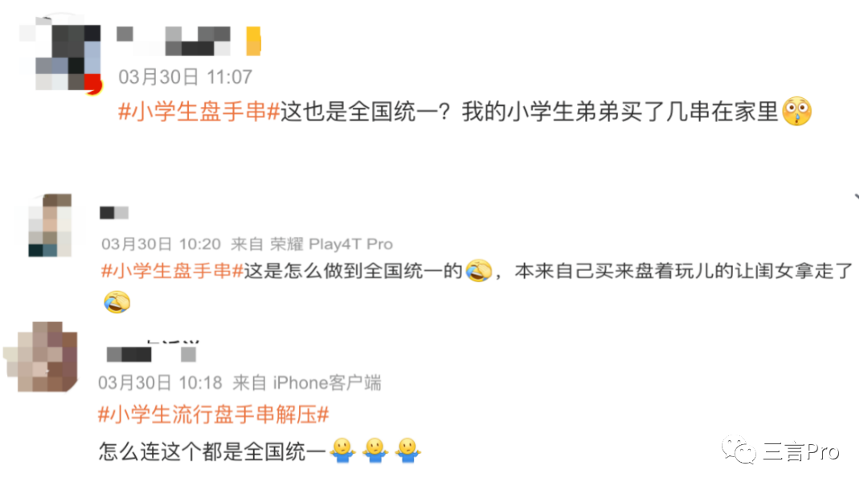The image size is (868, 490).
Task: Click the surprised emoji ending the first post
Action: click(796, 112)
